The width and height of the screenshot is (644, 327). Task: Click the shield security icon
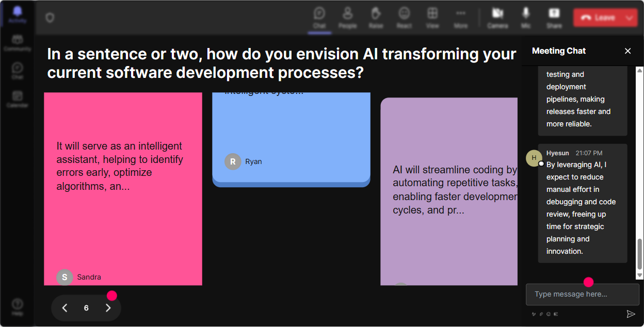(x=50, y=18)
